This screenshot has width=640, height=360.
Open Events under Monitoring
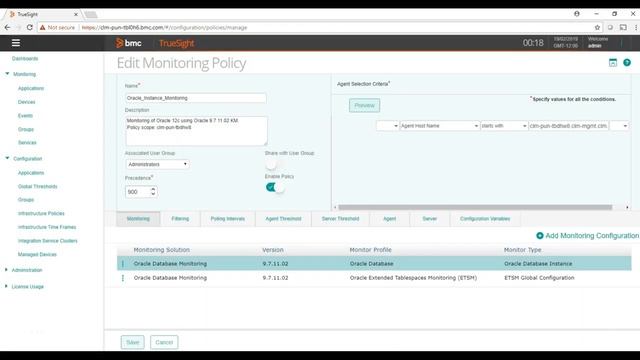(x=25, y=116)
